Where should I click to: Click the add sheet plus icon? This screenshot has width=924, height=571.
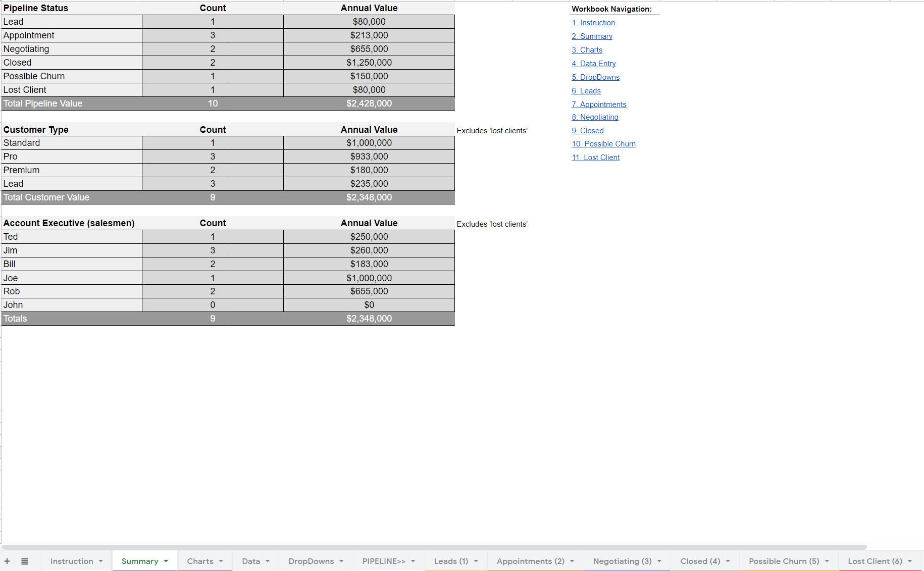point(7,561)
